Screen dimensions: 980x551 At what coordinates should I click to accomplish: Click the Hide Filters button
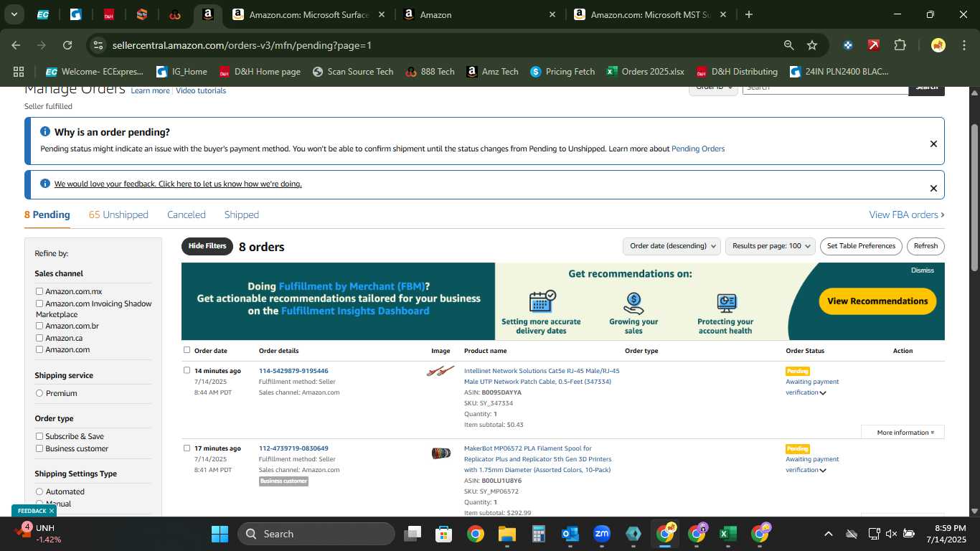point(207,246)
